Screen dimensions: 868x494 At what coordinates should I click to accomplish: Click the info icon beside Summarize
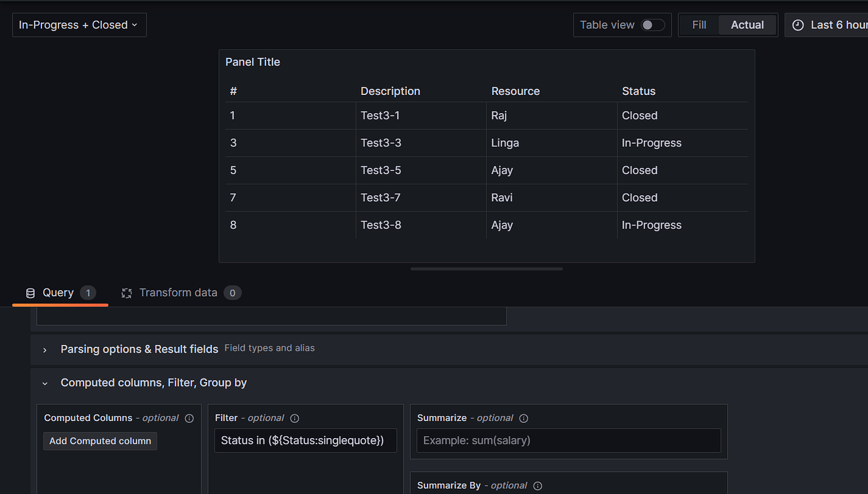523,418
